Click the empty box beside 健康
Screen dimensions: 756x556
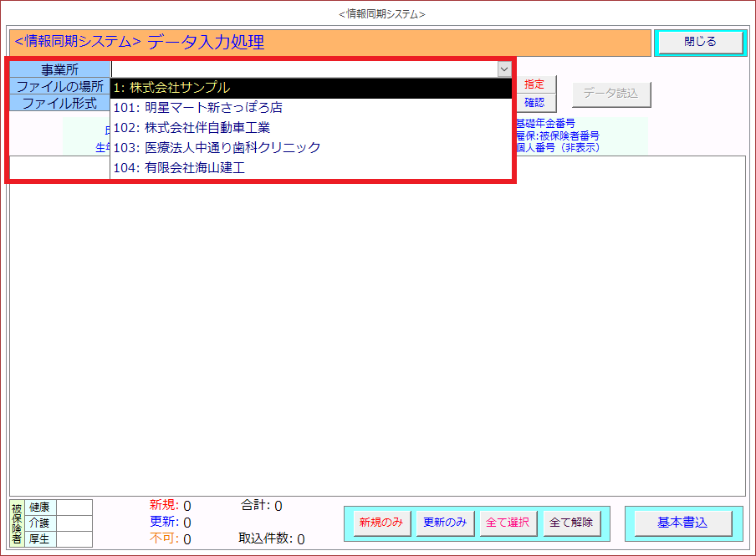coord(74,507)
